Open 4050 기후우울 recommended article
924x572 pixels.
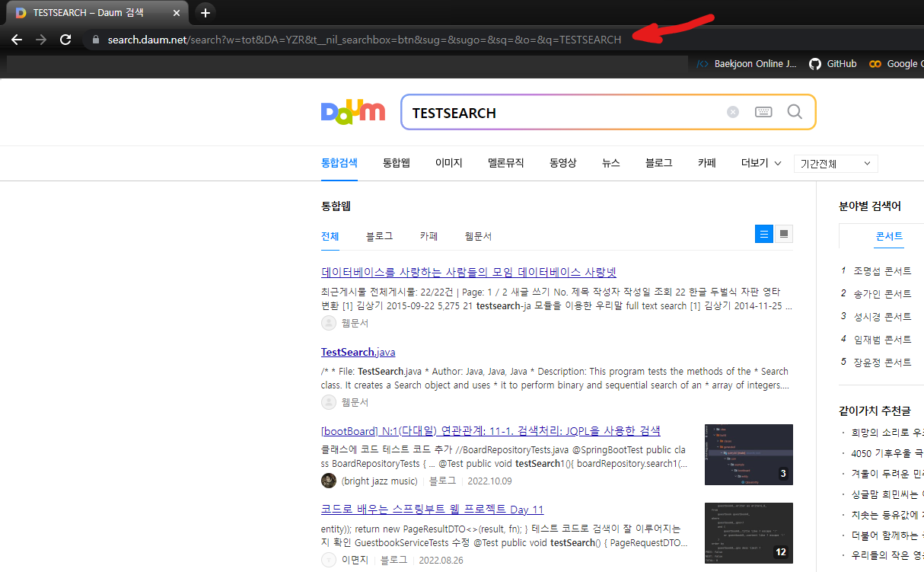(887, 453)
